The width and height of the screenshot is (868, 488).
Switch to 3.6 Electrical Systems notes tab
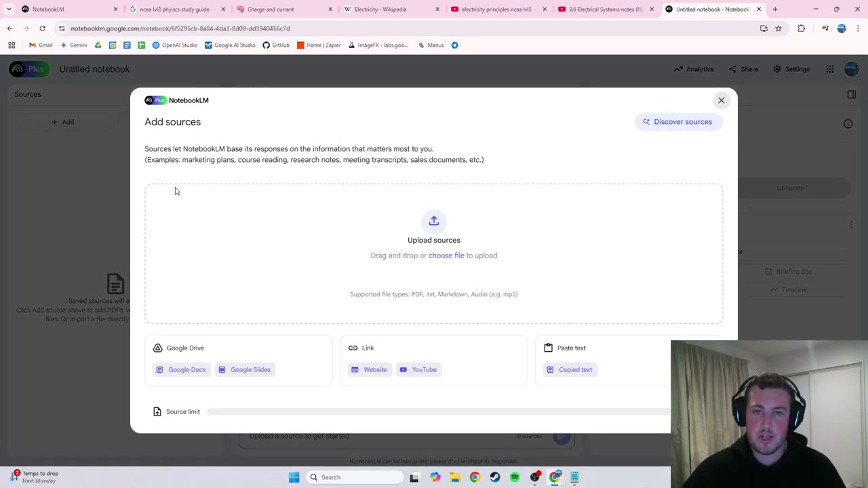(606, 9)
